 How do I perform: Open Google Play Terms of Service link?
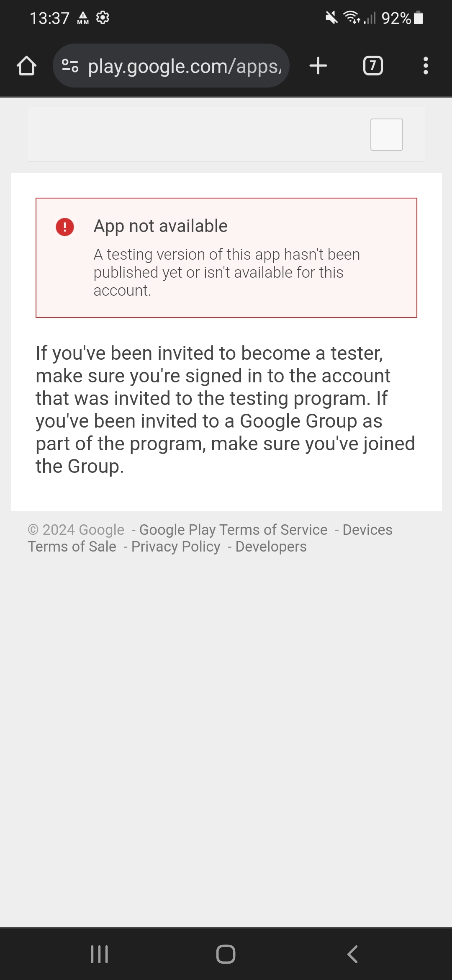pyautogui.click(x=233, y=530)
